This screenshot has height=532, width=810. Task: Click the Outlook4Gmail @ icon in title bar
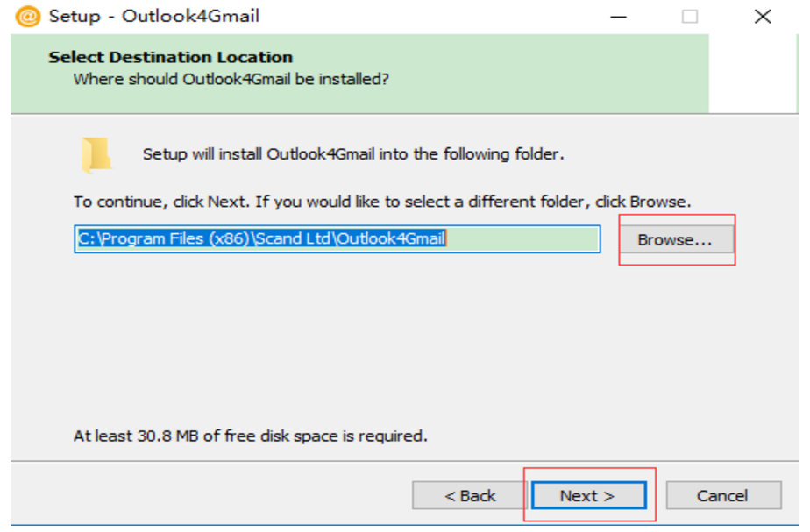[28, 17]
